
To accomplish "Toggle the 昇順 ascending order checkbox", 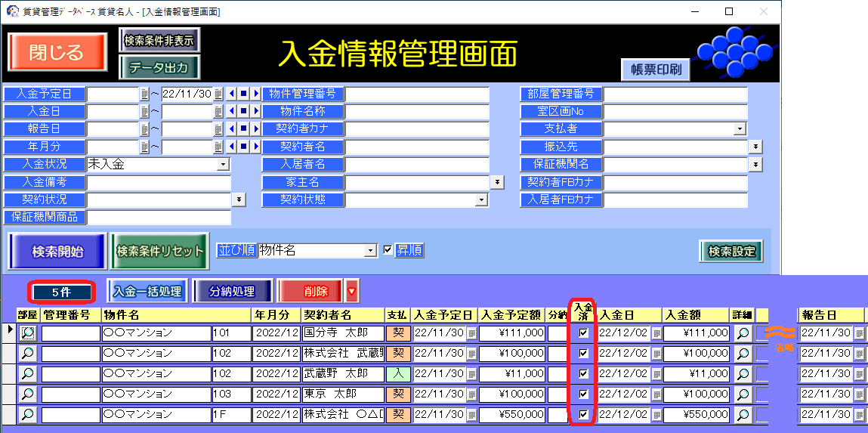I will coord(388,250).
